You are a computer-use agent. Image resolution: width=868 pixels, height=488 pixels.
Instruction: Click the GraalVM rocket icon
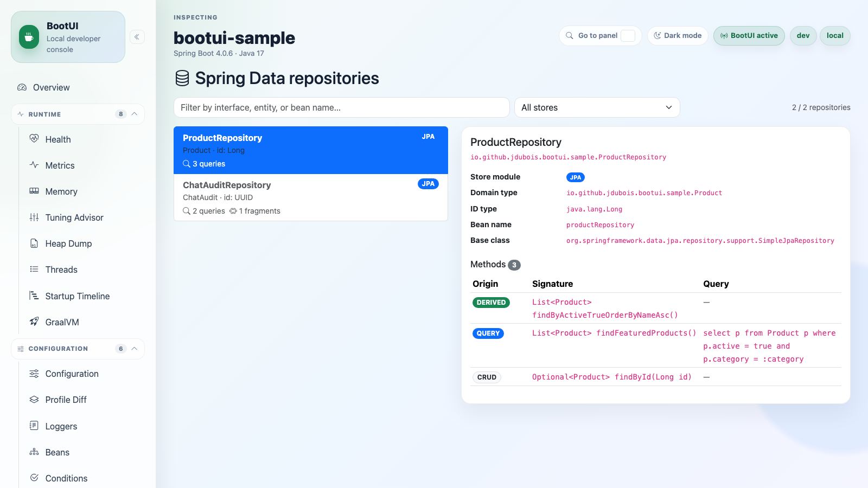click(34, 322)
